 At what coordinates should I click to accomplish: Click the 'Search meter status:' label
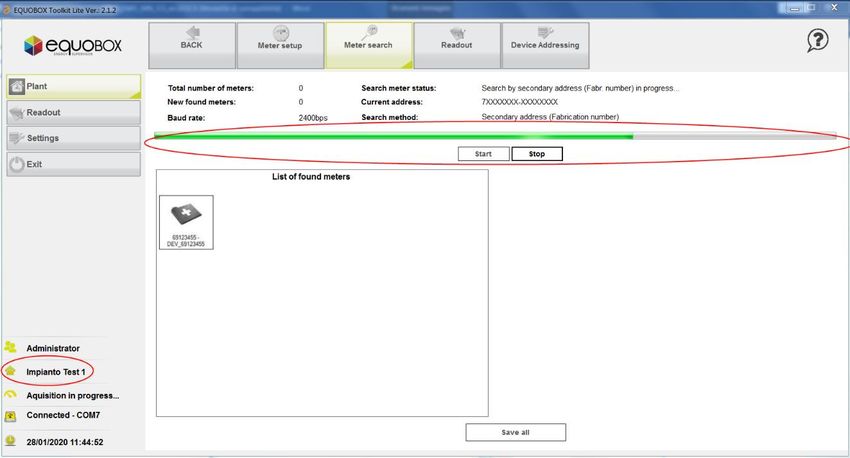[x=398, y=88]
